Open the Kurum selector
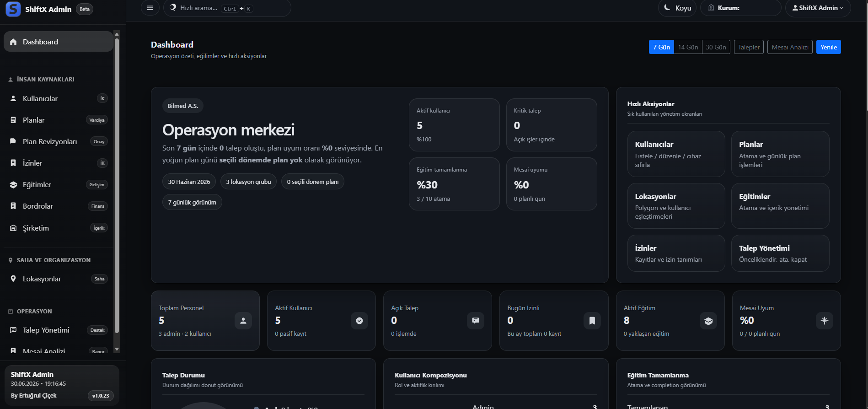Screen dimensions: 868x409 point(741,8)
